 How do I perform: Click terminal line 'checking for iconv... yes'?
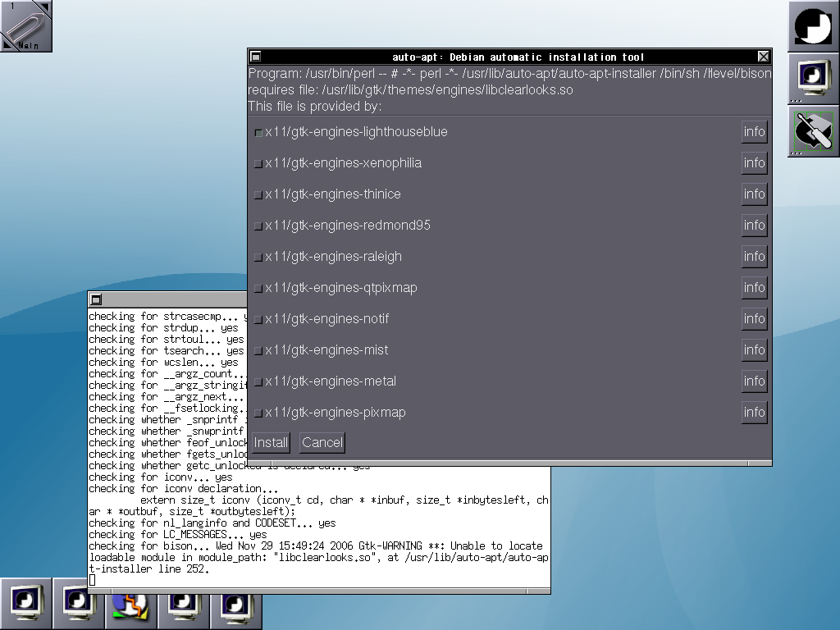click(161, 477)
